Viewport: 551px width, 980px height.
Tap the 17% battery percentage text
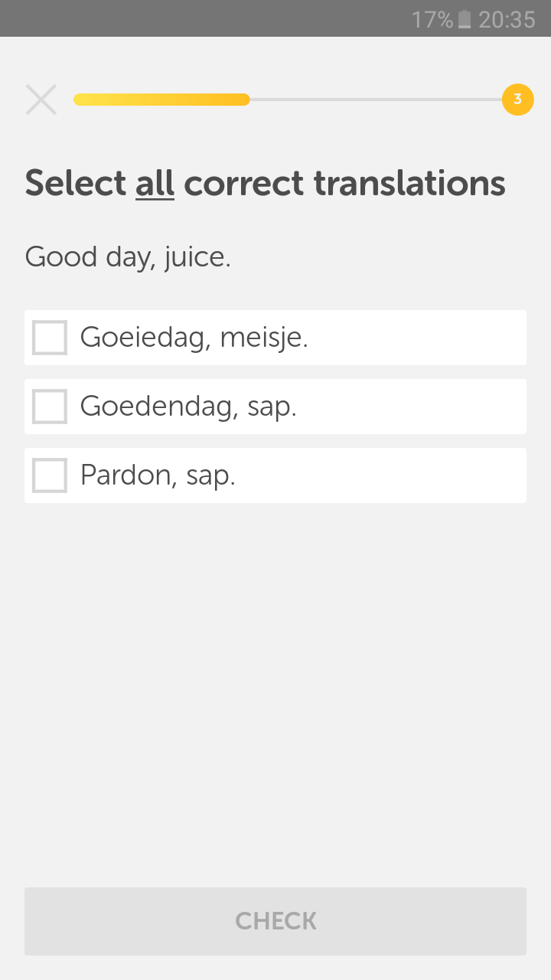(432, 20)
